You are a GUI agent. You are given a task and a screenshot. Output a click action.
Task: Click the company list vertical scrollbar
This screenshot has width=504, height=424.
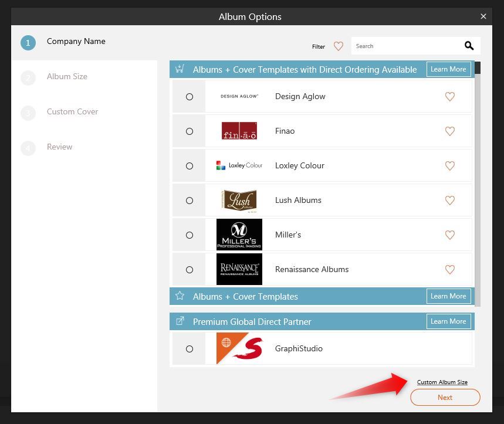(x=478, y=184)
